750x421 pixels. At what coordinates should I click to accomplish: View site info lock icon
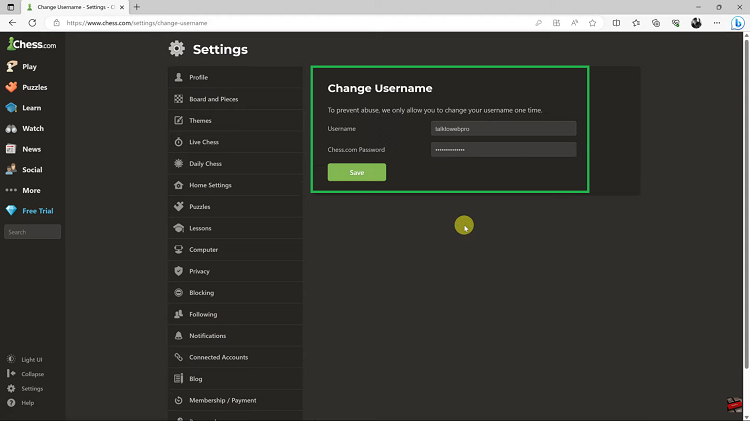tap(56, 23)
